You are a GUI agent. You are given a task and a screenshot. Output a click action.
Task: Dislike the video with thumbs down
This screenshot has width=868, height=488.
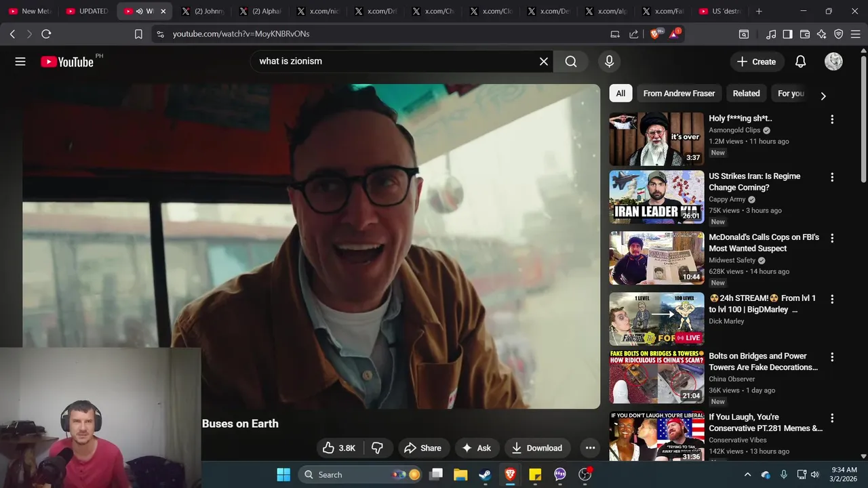click(x=378, y=448)
